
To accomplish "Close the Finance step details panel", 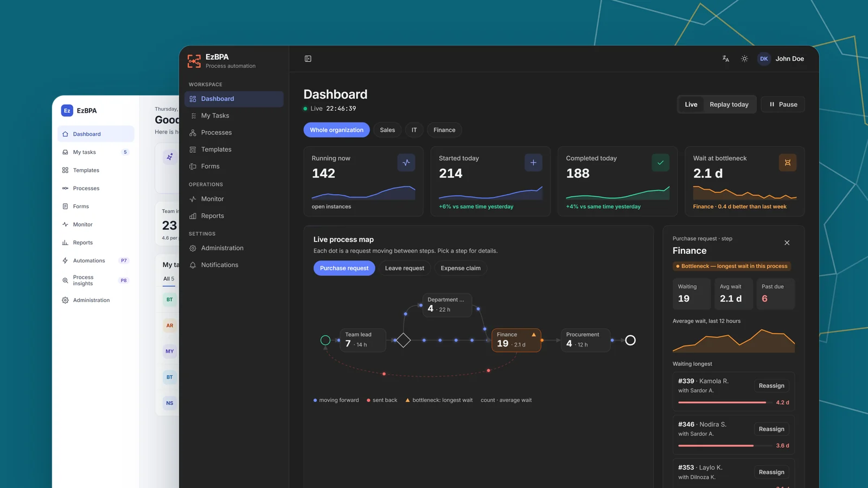I will coord(787,243).
